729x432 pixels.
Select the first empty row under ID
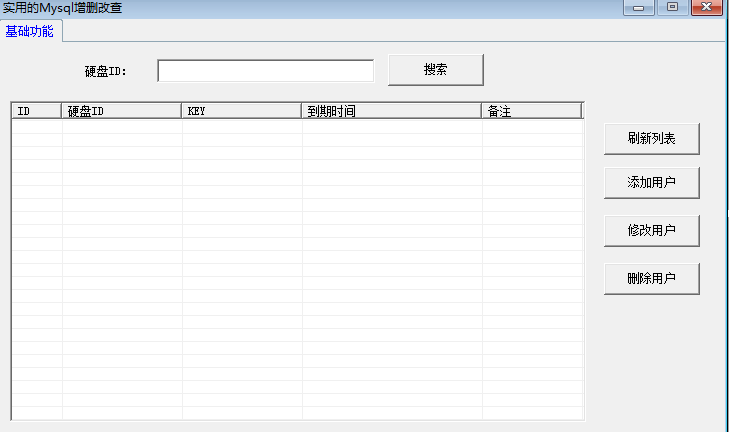pyautogui.click(x=37, y=127)
